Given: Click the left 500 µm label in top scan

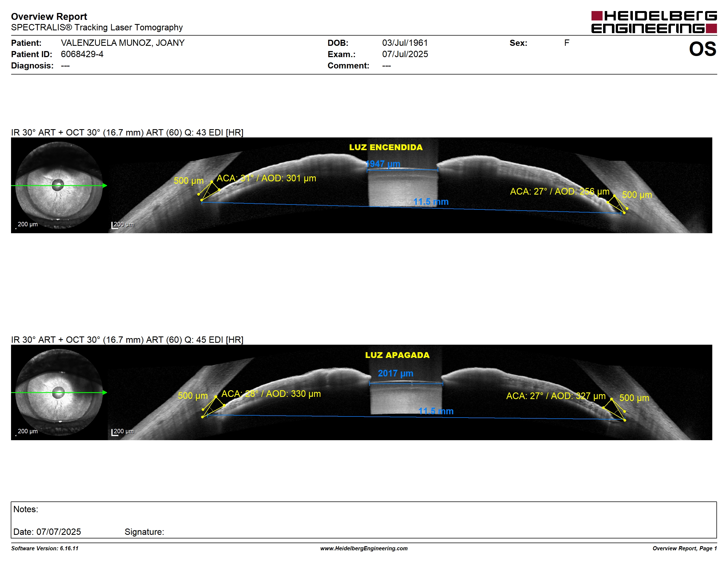Looking at the screenshot, I should tap(189, 180).
